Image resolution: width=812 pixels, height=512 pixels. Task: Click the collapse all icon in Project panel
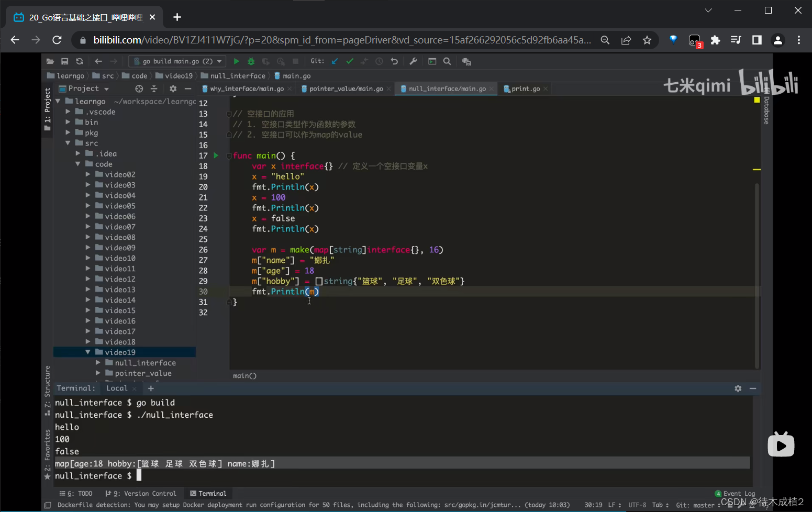[x=154, y=88]
